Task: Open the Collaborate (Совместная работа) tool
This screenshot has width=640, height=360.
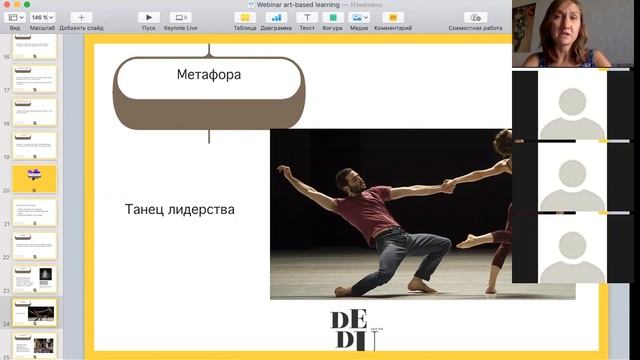Action: coord(476,18)
